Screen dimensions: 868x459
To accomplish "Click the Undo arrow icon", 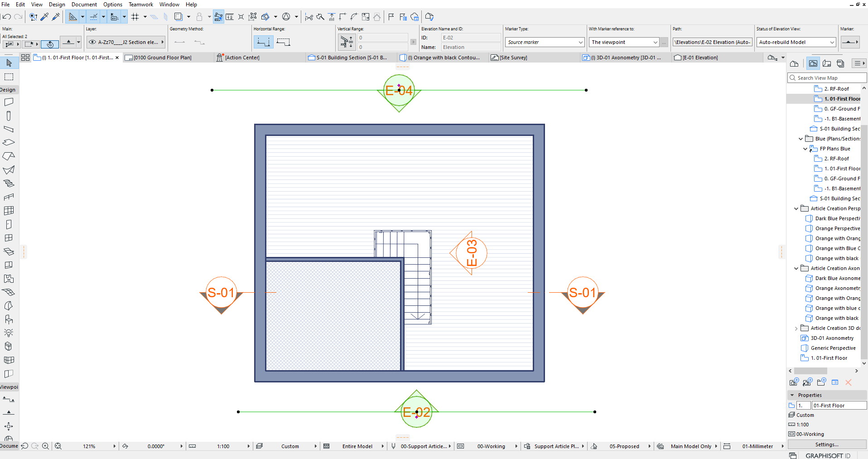I will pyautogui.click(x=7, y=17).
